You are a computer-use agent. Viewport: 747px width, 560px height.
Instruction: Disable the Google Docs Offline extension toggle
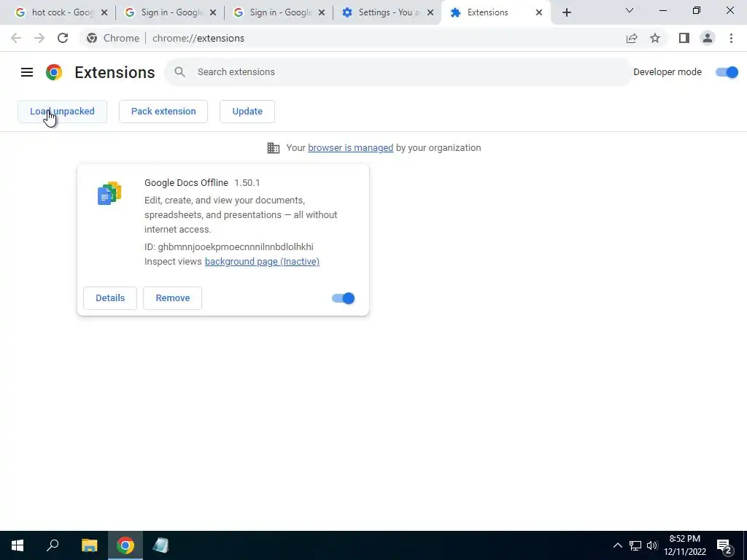(x=343, y=298)
